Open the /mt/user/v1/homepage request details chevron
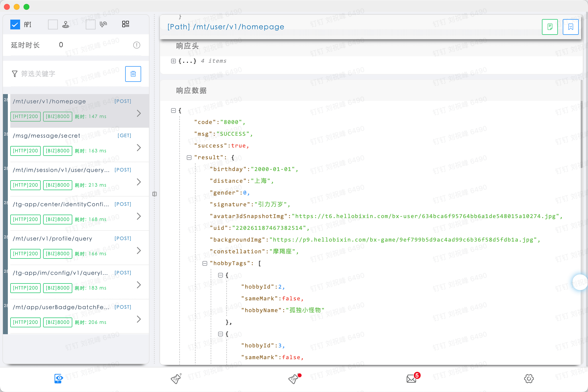Screen dimensions: 588x392 click(139, 113)
